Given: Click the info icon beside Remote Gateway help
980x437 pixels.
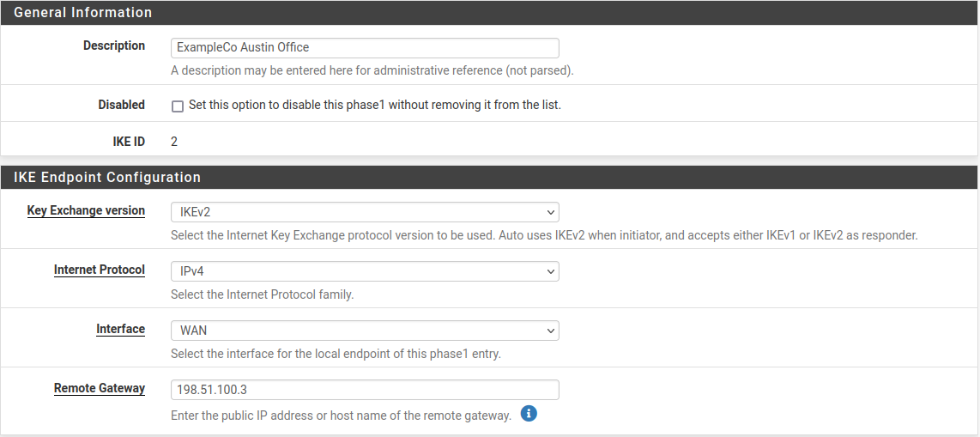Looking at the screenshot, I should pos(529,415).
